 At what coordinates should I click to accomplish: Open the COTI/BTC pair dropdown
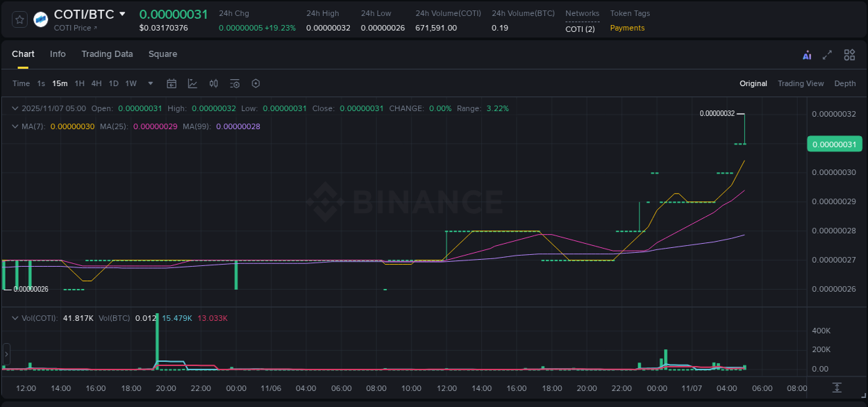coord(124,13)
